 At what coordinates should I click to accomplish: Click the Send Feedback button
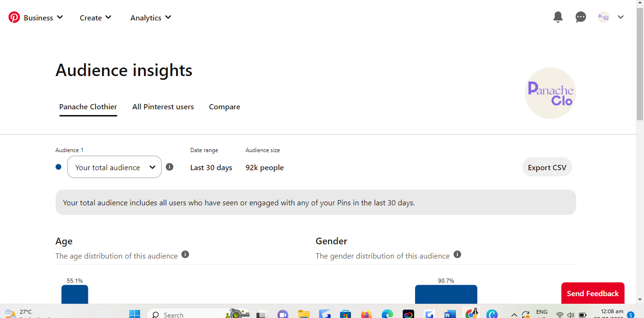pyautogui.click(x=593, y=293)
